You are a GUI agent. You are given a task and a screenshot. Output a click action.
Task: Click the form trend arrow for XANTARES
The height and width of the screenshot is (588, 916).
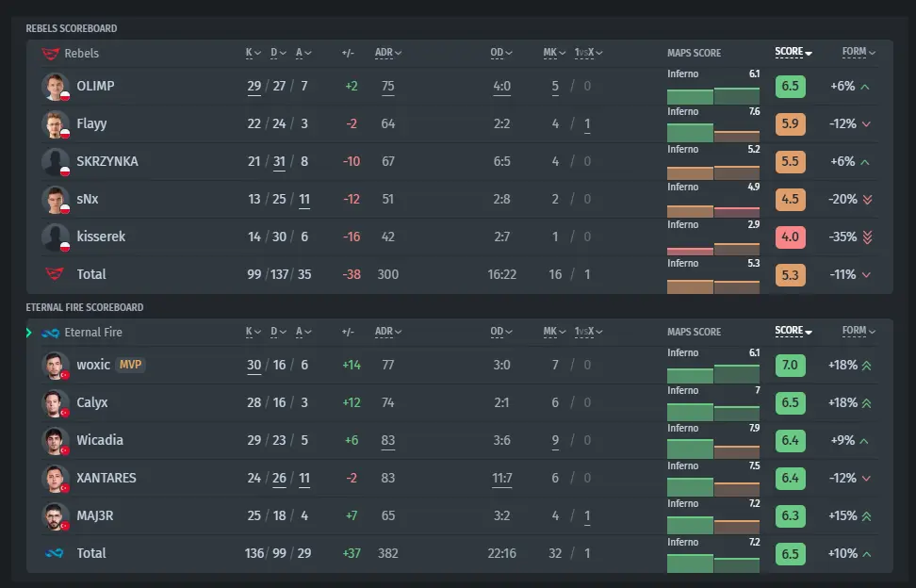(x=866, y=479)
